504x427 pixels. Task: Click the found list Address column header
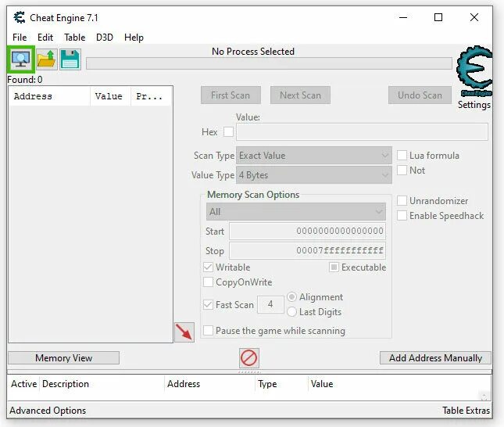pos(49,96)
